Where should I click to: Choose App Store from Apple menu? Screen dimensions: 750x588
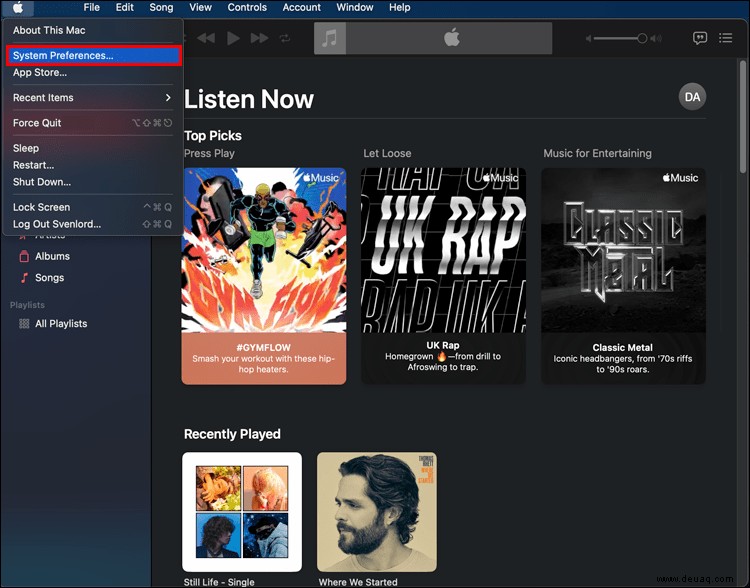pos(93,73)
